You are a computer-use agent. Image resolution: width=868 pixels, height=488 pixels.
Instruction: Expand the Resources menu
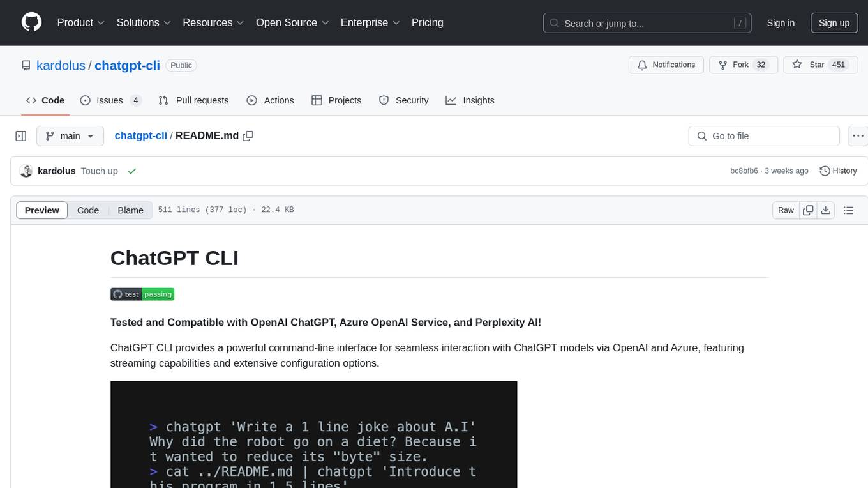(213, 22)
